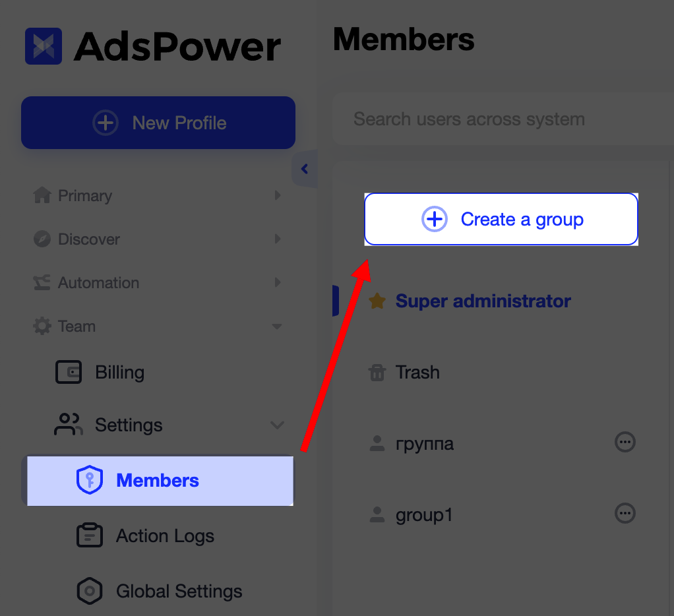The height and width of the screenshot is (616, 674).
Task: Click the Create a group button
Action: tap(501, 219)
